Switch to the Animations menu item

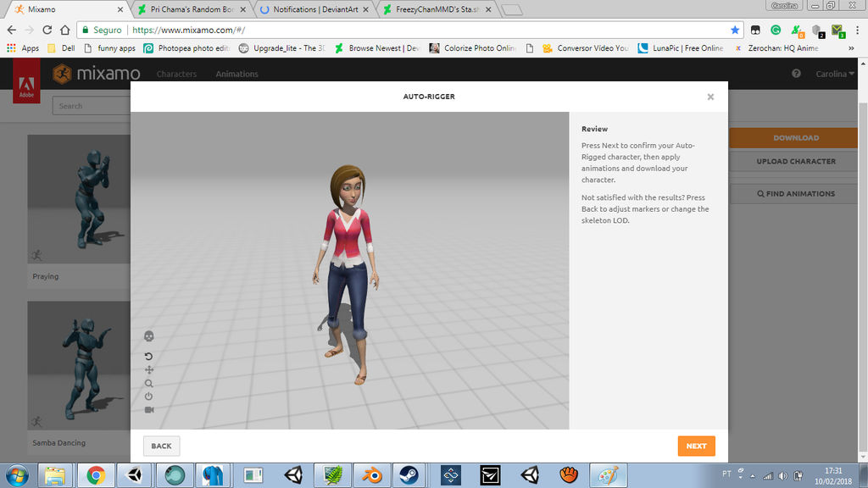click(x=236, y=74)
